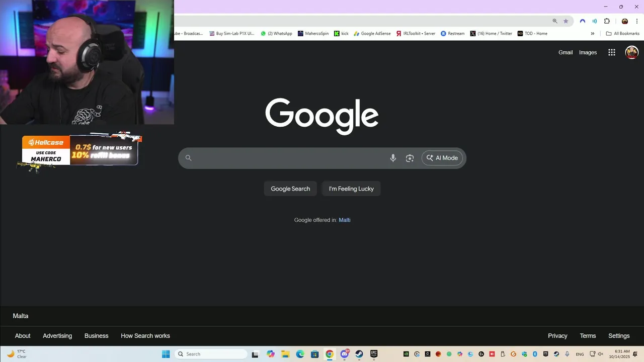
Task: Click the Bluetooth tray icon
Action: (x=535, y=354)
